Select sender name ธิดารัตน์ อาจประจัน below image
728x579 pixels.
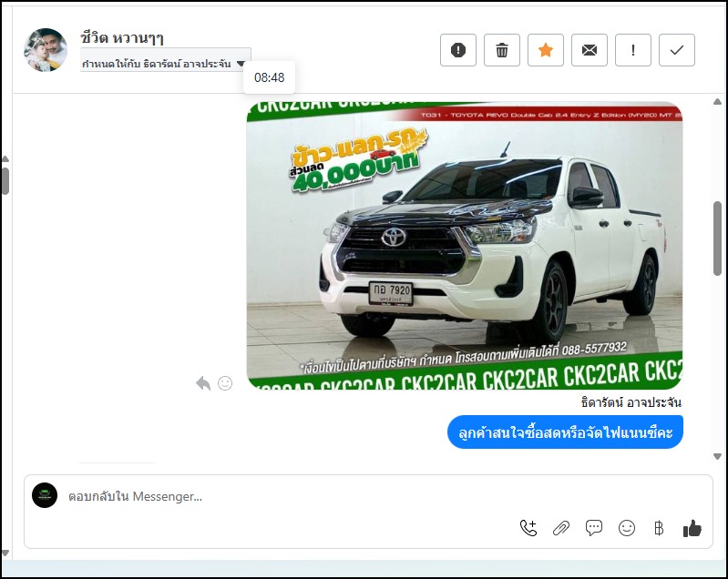click(x=631, y=402)
